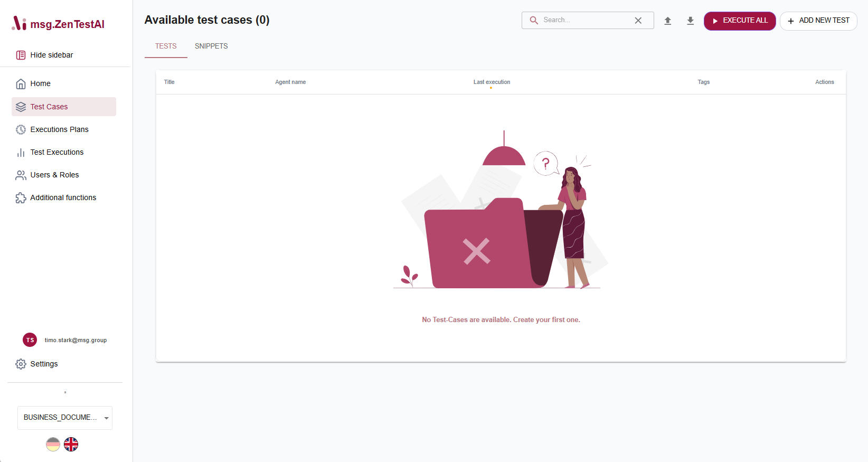Viewport: 868px width, 462px height.
Task: Click the Tags column header
Action: 703,82
